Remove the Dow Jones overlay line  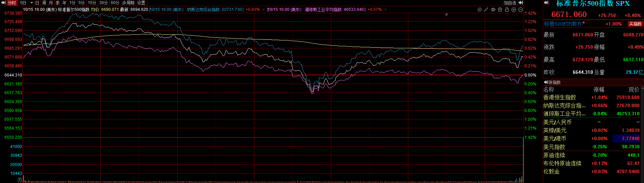pyautogui.click(x=386, y=10)
